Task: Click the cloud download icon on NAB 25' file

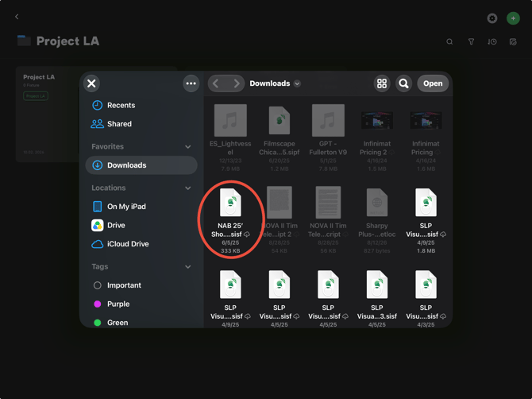Action: (x=247, y=234)
